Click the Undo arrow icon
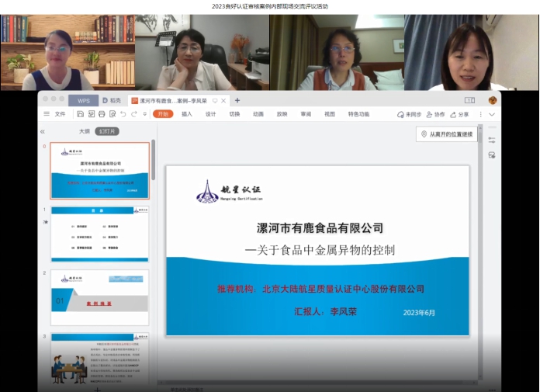The width and height of the screenshot is (540, 392). coord(124,114)
